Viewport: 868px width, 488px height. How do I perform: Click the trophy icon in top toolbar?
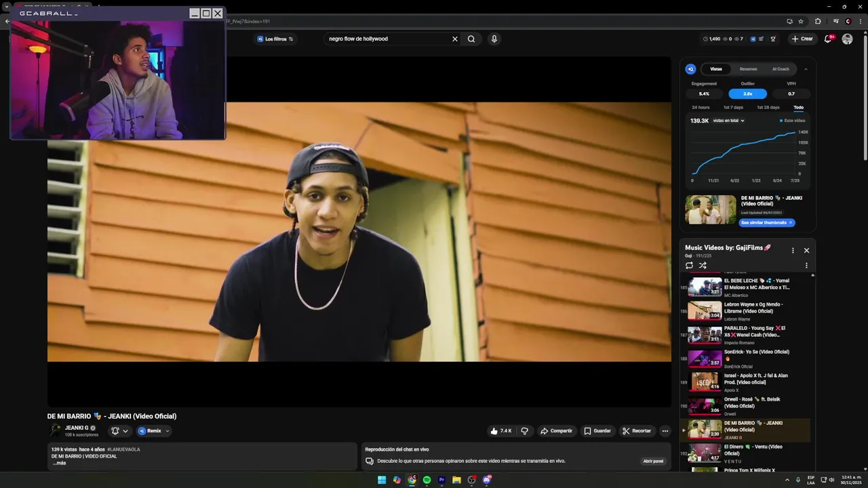[773, 39]
